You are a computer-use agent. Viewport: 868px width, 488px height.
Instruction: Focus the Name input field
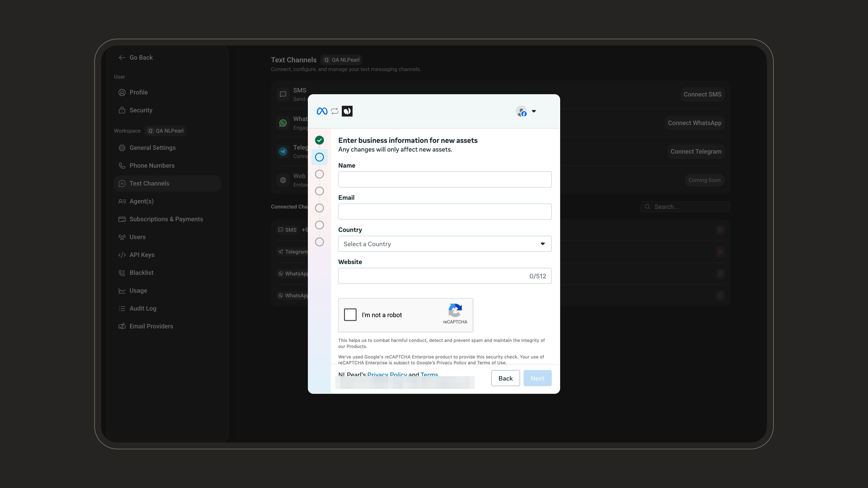(445, 179)
